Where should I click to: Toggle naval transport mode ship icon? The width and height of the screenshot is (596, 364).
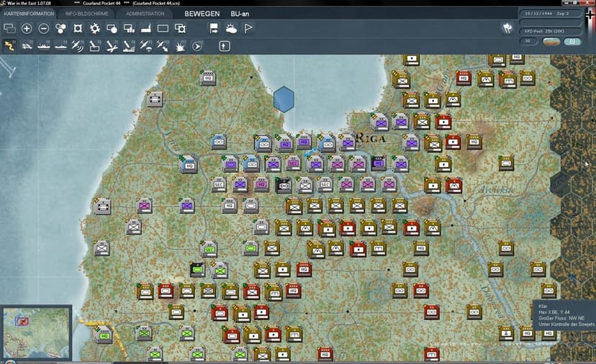[x=43, y=46]
